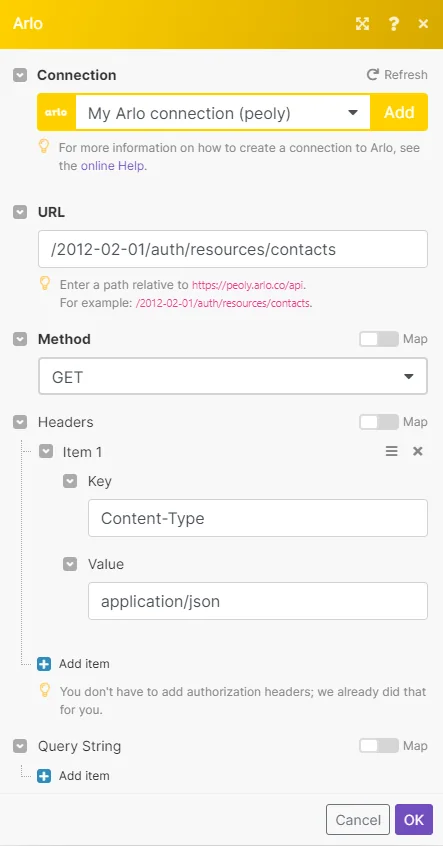Click into the URL path field
The width and height of the screenshot is (443, 846).
pyautogui.click(x=233, y=249)
